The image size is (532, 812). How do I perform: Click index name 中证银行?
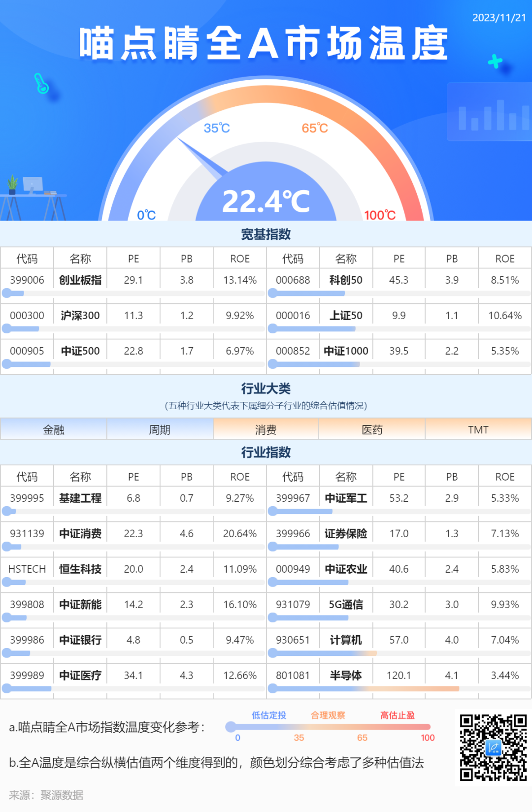(x=80, y=640)
